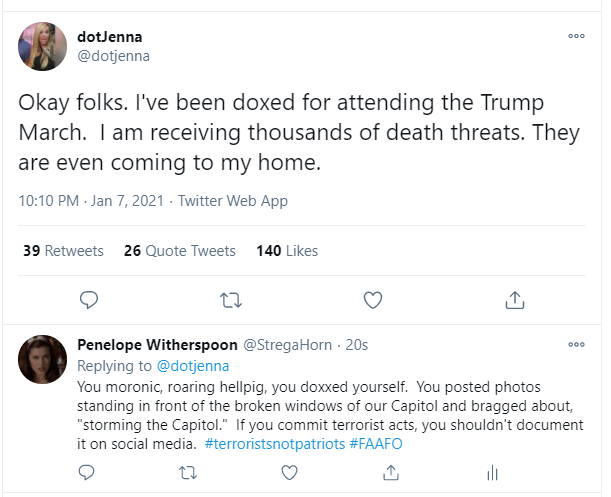Open more options for Penelope's reply
The height and width of the screenshot is (497, 611).
(576, 344)
